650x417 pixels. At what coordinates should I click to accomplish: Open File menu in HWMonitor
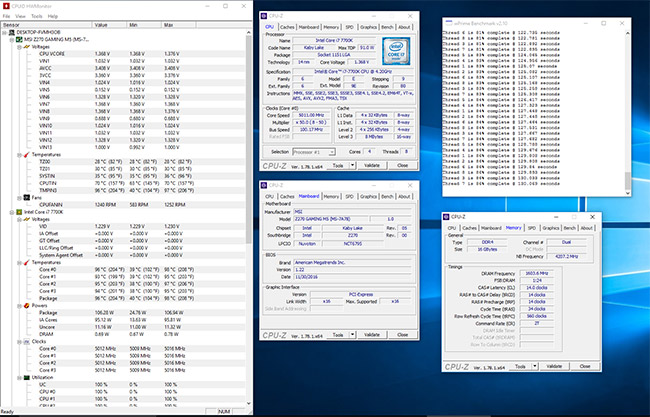[6, 16]
